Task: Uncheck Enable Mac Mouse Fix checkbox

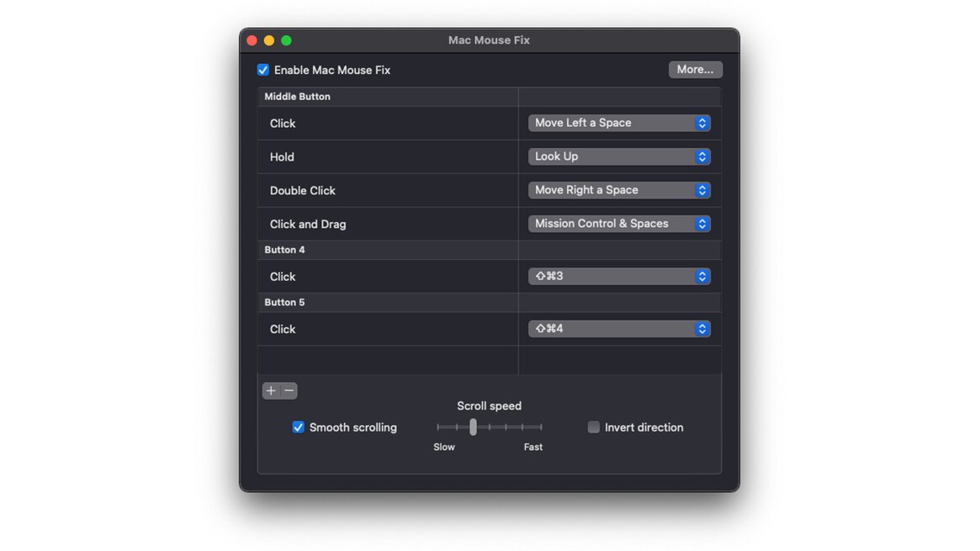Action: (x=263, y=70)
